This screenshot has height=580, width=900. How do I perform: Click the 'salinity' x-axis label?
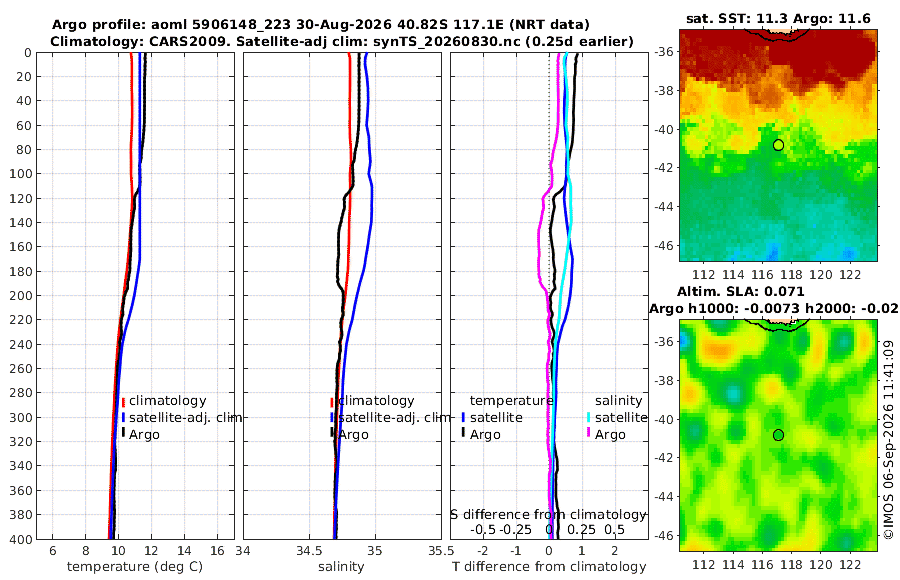(x=341, y=567)
